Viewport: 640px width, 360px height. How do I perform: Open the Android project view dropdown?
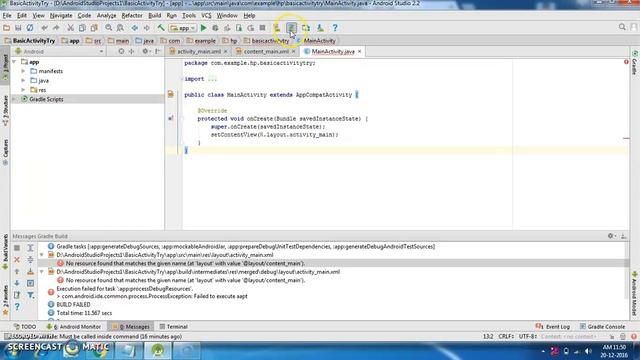[x=59, y=51]
